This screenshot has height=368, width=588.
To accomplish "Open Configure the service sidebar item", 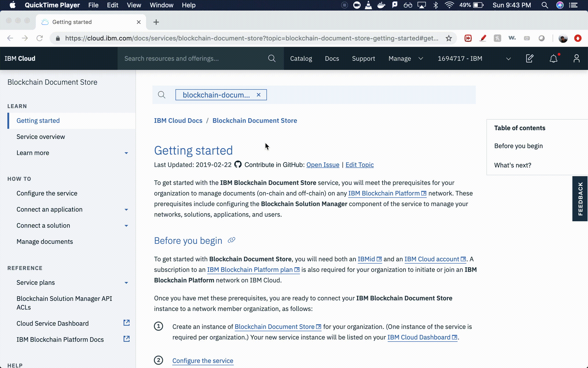I will point(47,193).
